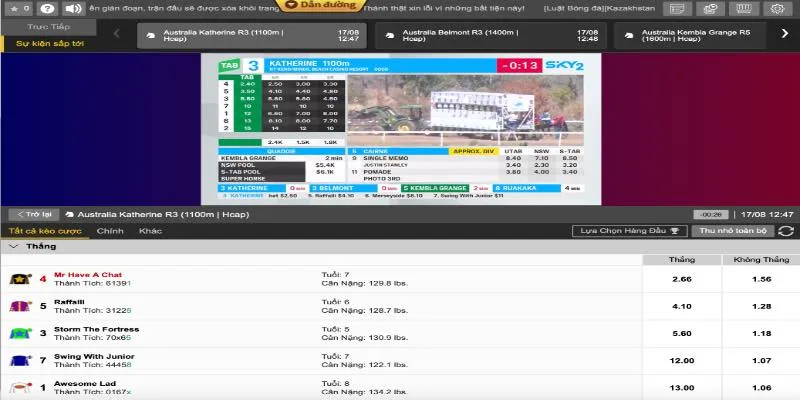Open the help question mark icon
This screenshot has height=400, width=800.
[x=47, y=9]
